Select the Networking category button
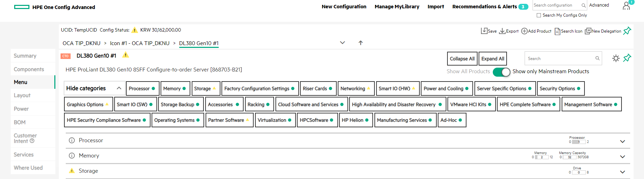The width and height of the screenshot is (644, 179). 356,88
